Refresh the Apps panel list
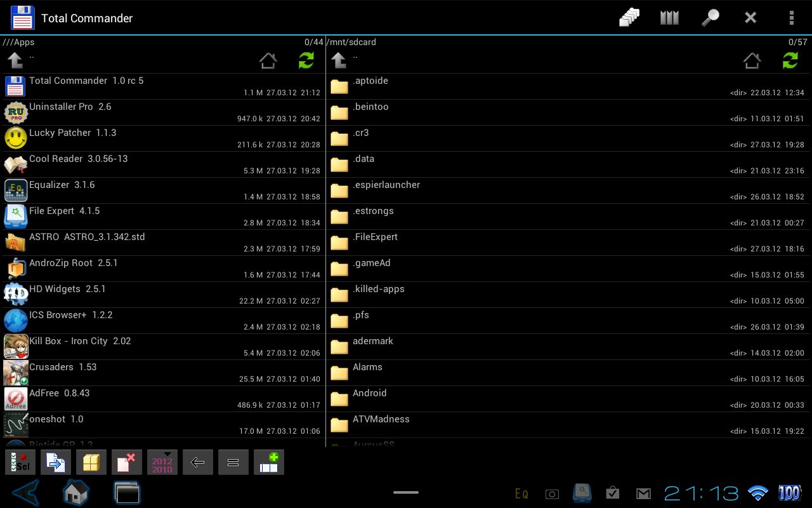812x508 pixels. [x=306, y=60]
